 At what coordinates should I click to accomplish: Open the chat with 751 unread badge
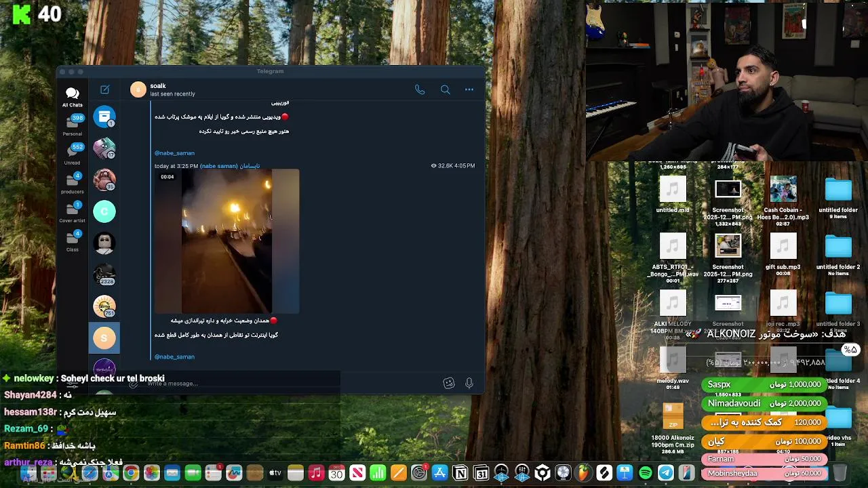point(104,306)
